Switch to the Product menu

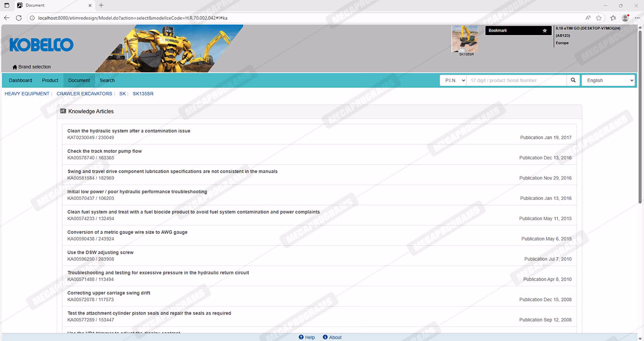pos(50,80)
